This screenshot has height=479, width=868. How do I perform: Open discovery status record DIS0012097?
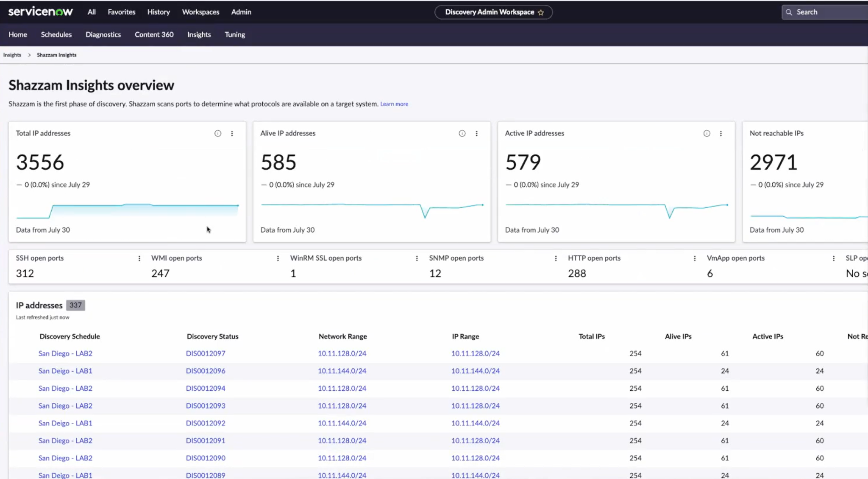[206, 353]
